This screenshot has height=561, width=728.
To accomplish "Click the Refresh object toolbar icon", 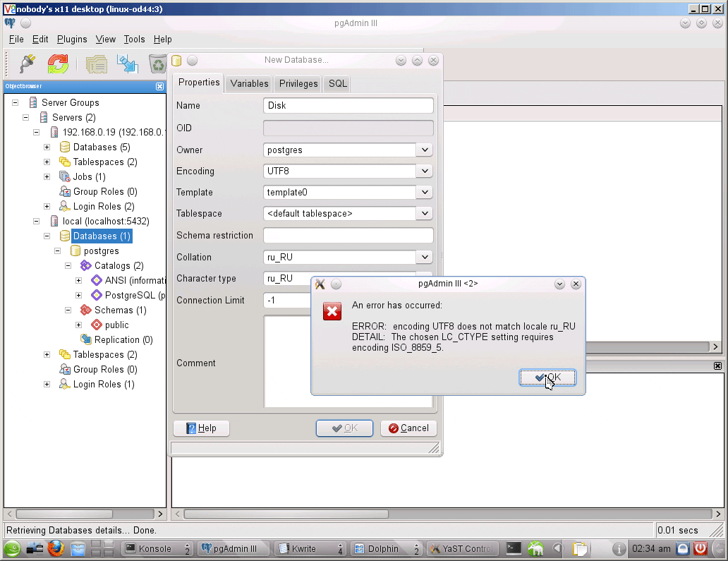I will click(58, 64).
